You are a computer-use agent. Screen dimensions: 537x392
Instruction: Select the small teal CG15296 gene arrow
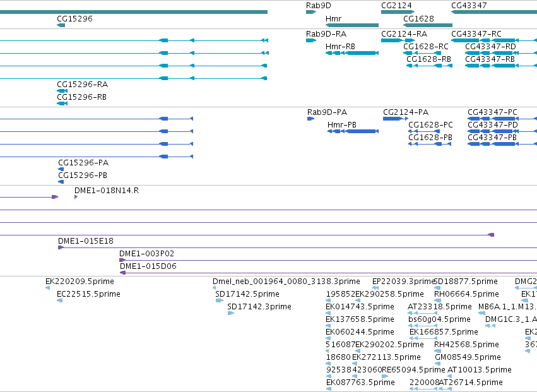pos(61,25)
